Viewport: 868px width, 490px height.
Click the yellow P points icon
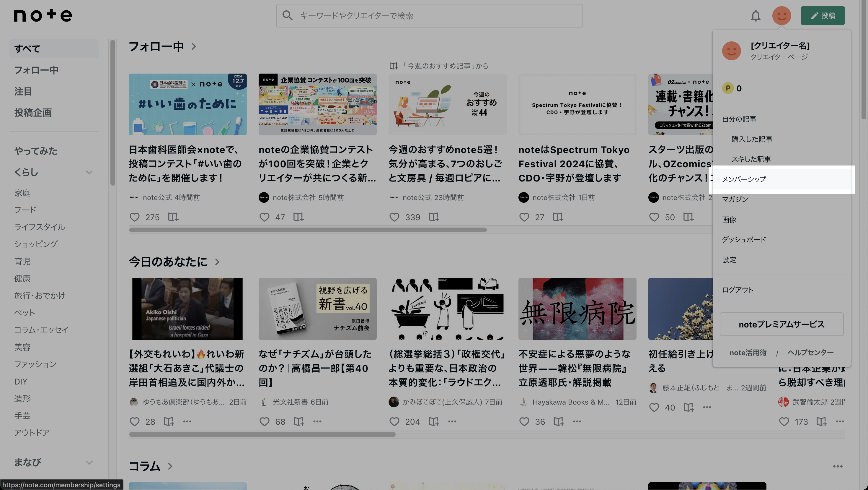tap(727, 88)
